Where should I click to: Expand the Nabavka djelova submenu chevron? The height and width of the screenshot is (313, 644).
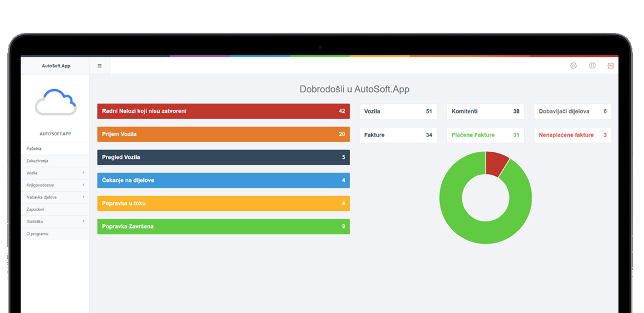pos(83,197)
